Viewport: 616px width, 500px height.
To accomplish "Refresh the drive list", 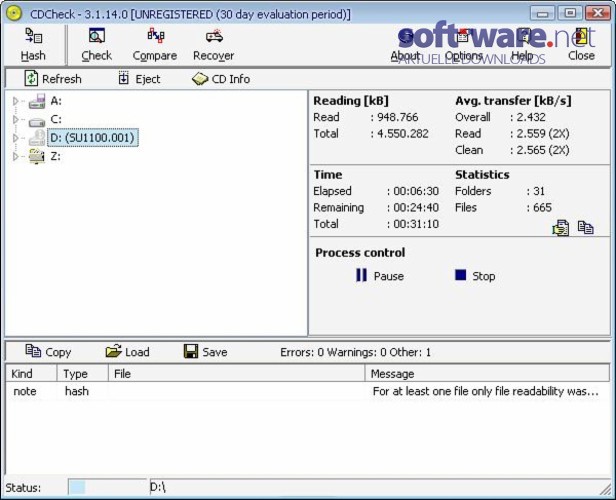I will point(53,79).
